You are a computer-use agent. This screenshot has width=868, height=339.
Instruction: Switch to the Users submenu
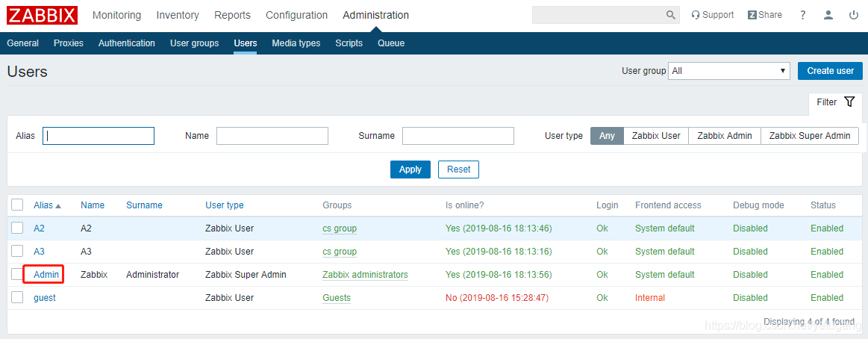pos(246,43)
